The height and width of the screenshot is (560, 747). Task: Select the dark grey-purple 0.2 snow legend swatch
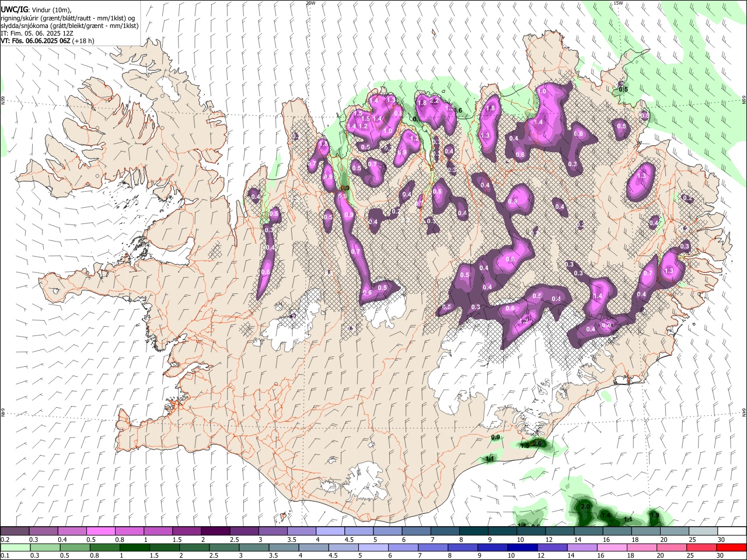(x=15, y=531)
